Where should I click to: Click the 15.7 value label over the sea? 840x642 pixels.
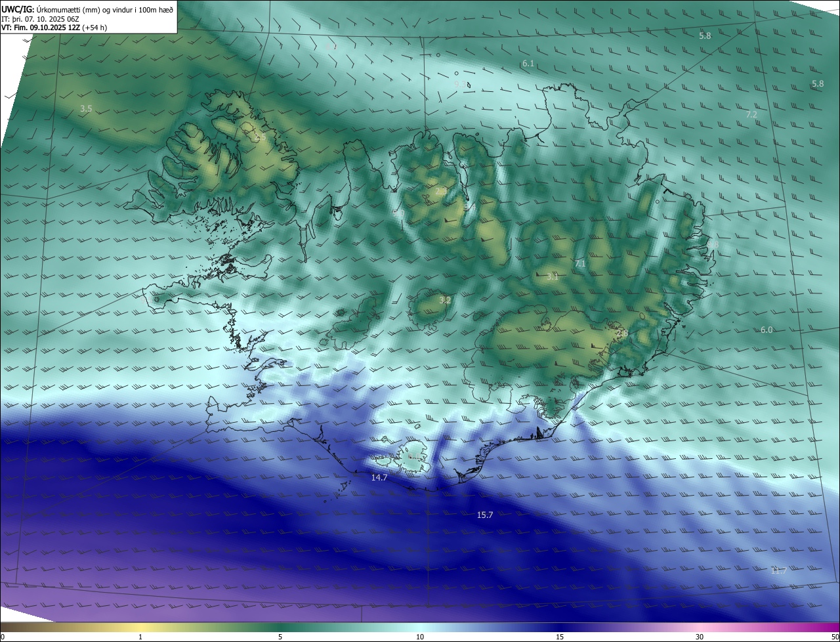tap(485, 515)
